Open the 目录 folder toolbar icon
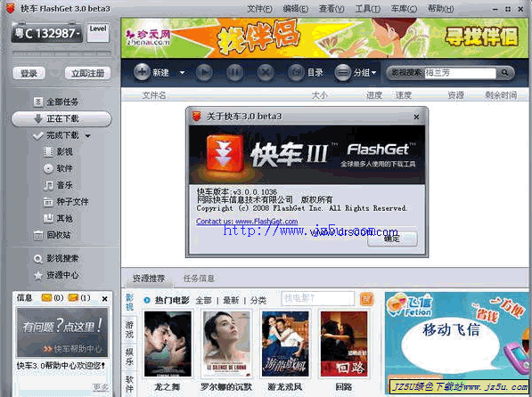This screenshot has height=397, width=532. pos(296,72)
